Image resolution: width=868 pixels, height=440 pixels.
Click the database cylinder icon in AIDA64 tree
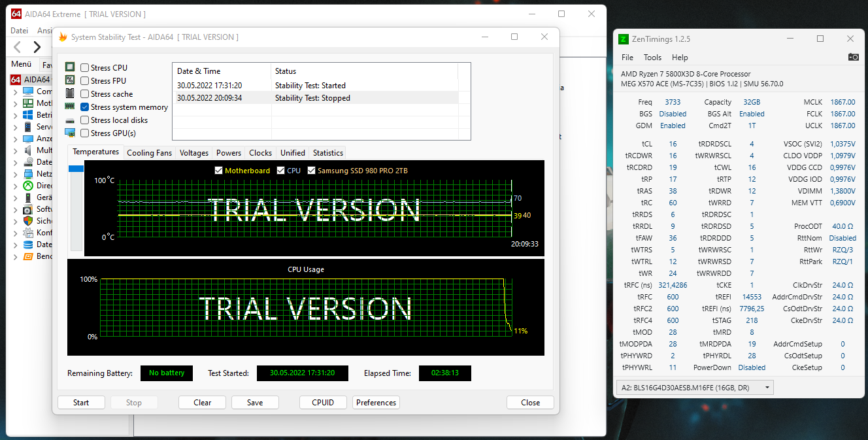[x=28, y=245]
